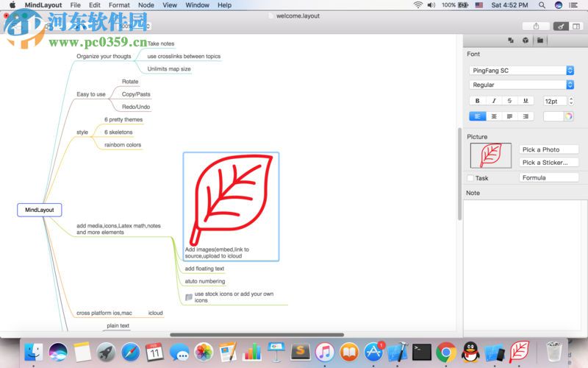Click the folder icon beside 'use stock icons'
The height and width of the screenshot is (368, 588).
(189, 297)
